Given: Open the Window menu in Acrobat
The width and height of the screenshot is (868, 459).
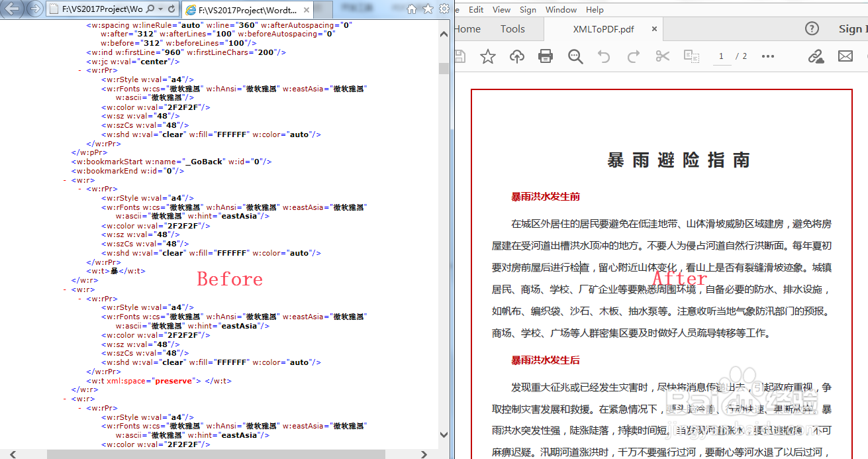Looking at the screenshot, I should [x=561, y=9].
